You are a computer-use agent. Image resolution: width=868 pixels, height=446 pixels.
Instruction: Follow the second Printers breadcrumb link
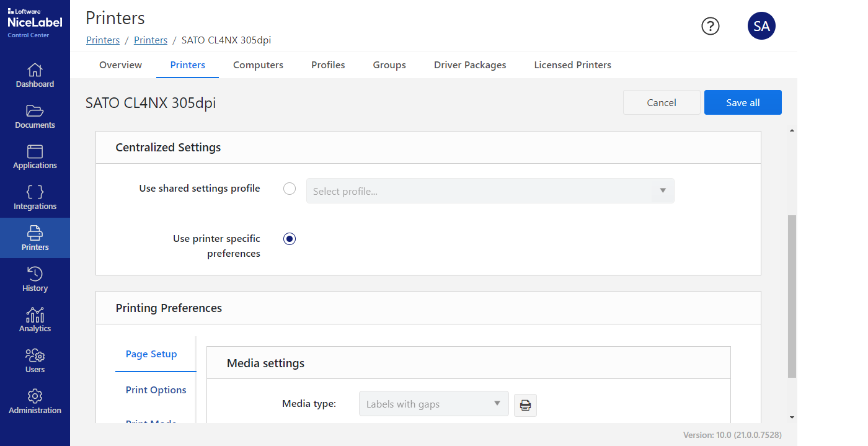151,40
